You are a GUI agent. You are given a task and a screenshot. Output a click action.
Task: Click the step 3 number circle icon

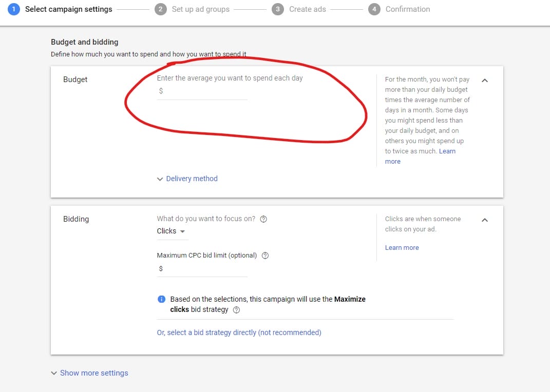point(278,9)
